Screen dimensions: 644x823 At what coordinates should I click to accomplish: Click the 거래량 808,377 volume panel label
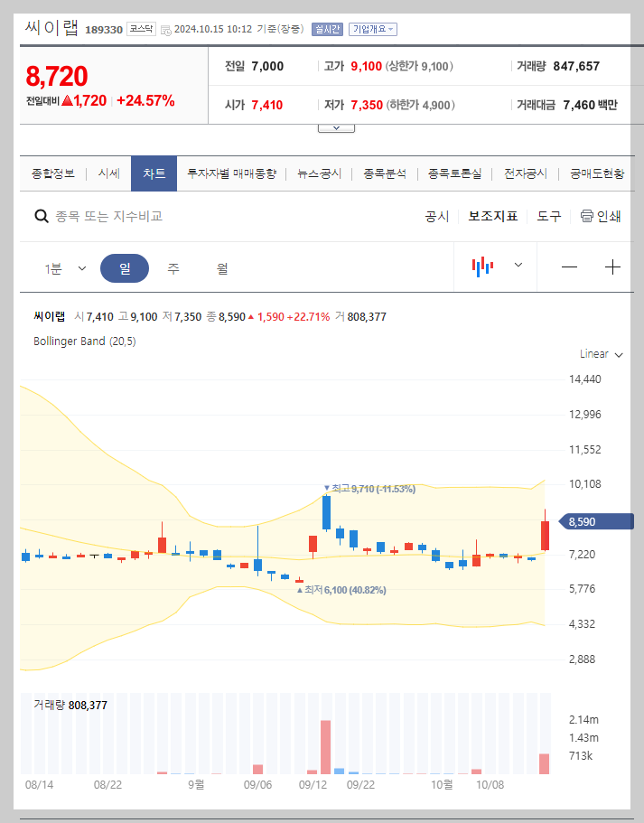tap(70, 705)
